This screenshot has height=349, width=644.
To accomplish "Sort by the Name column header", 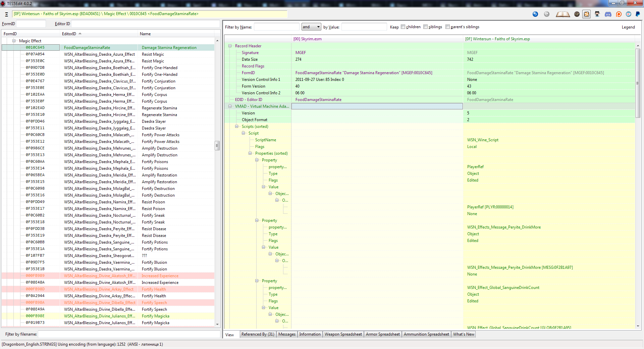I will tap(176, 34).
